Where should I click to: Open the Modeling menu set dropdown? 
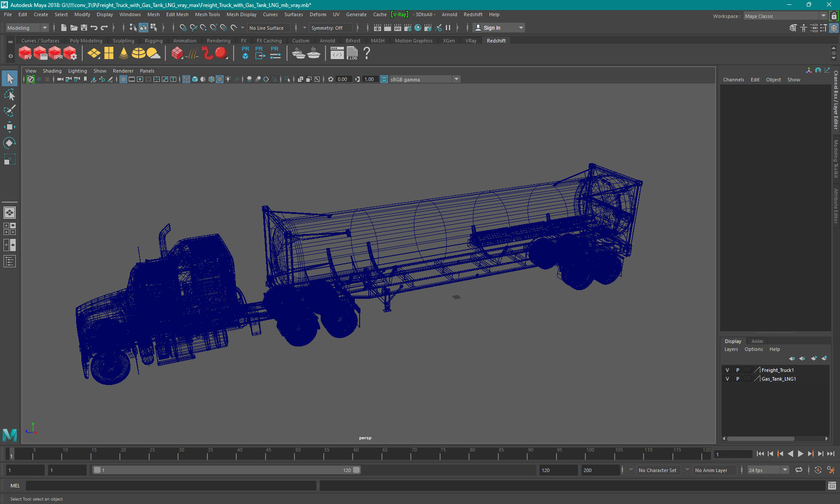click(27, 28)
